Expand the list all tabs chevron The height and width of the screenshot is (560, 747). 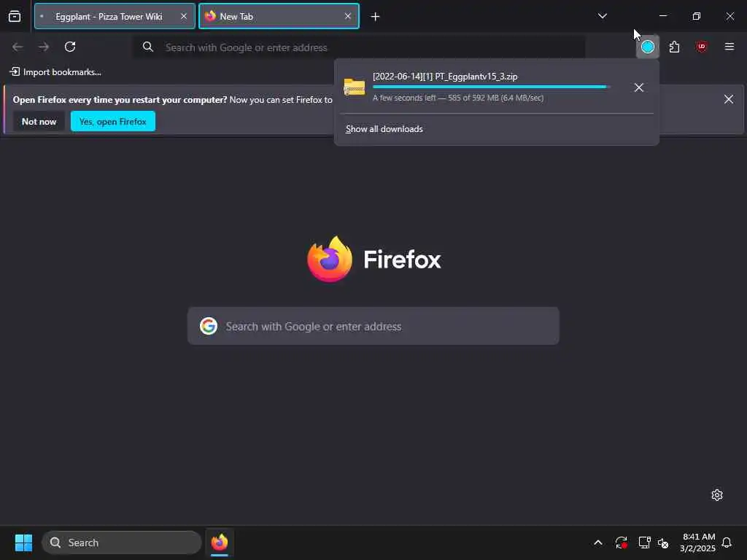point(602,16)
